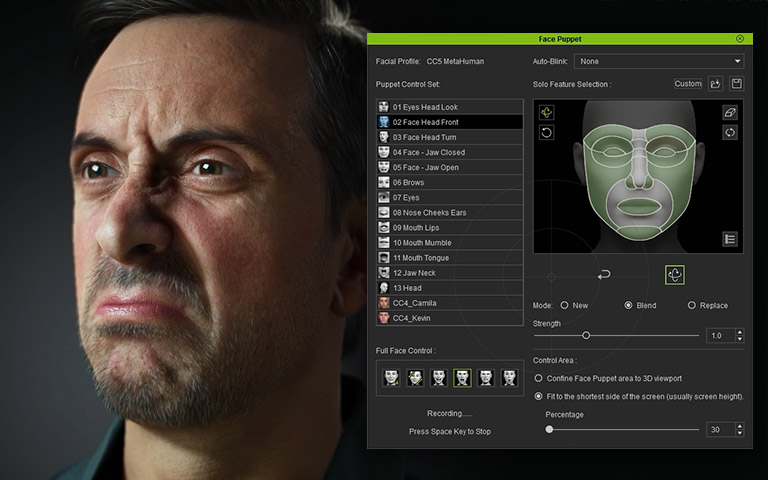Image resolution: width=768 pixels, height=480 pixels.
Task: Click the circular reset arrow below head rotate icon
Action: pos(546,132)
